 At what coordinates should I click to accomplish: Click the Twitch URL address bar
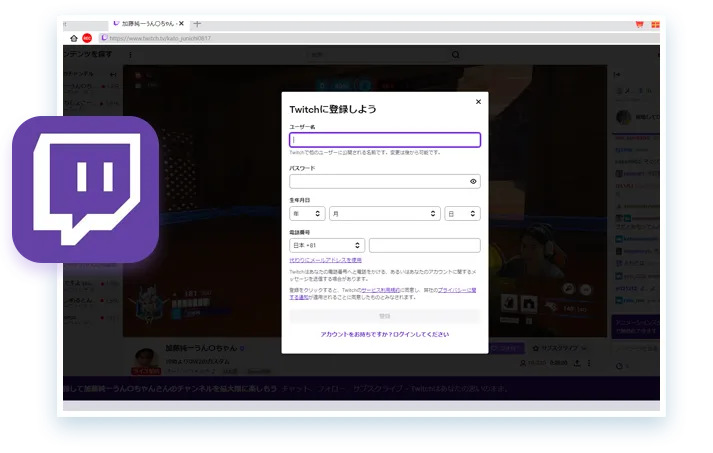pos(377,38)
